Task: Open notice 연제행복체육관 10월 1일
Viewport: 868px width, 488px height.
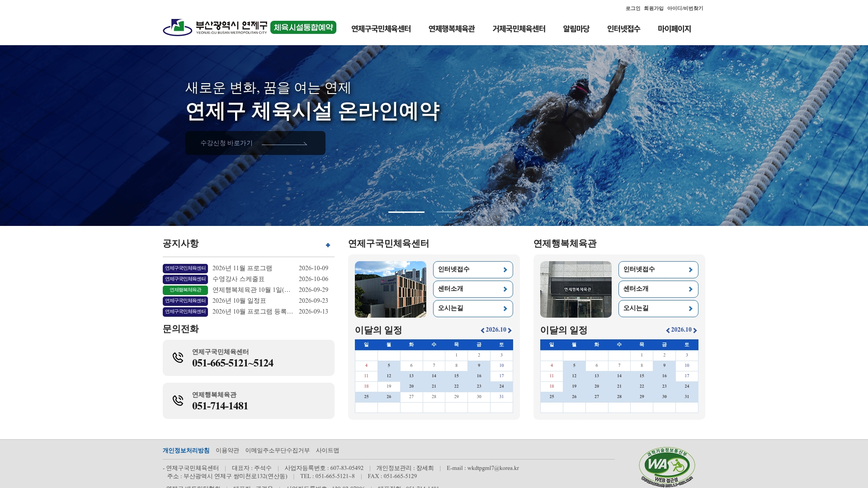Action: 251,290
